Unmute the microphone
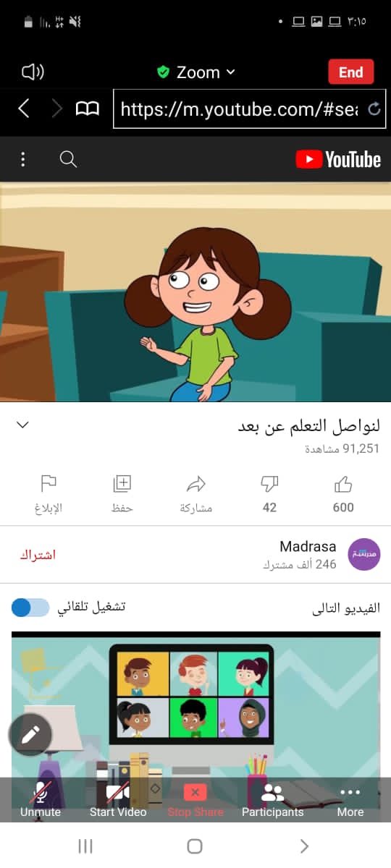Viewport: 391px width, 868px height. (41, 800)
